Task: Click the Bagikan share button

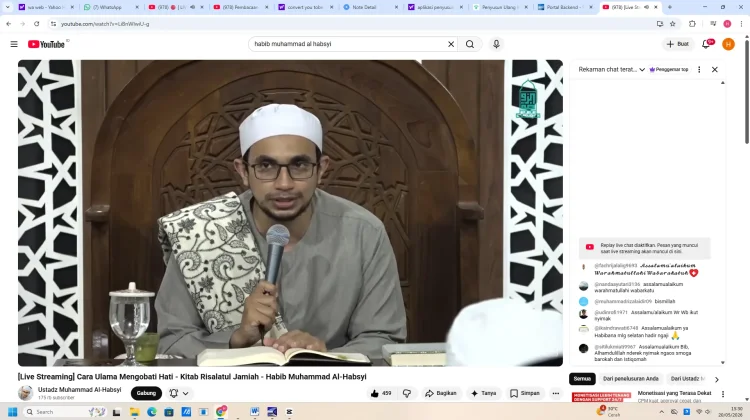Action: point(441,393)
